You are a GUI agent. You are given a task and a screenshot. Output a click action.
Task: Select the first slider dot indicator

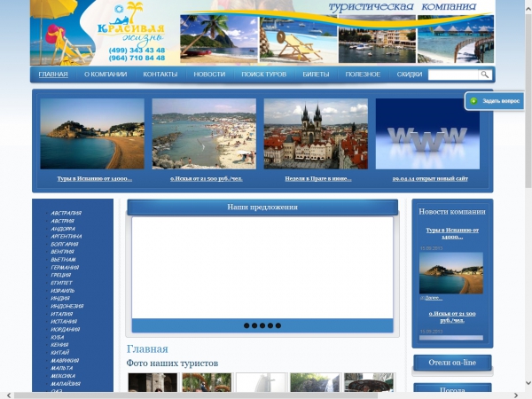click(246, 325)
